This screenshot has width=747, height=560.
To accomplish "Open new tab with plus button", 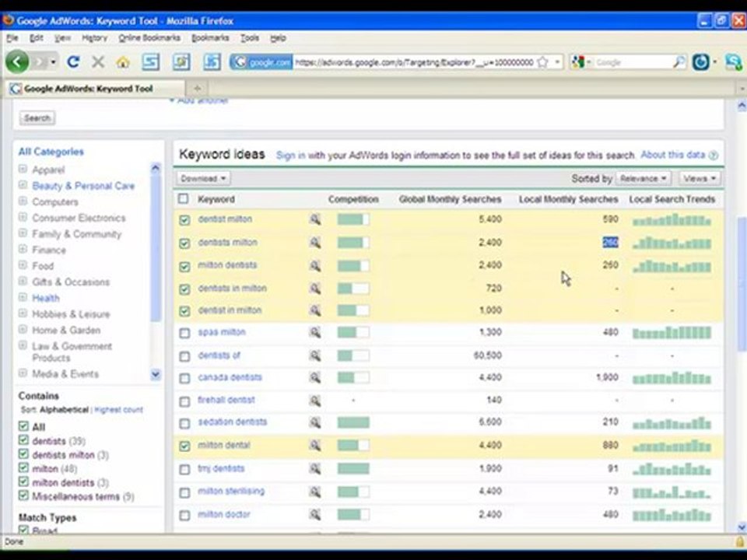I will 197,88.
